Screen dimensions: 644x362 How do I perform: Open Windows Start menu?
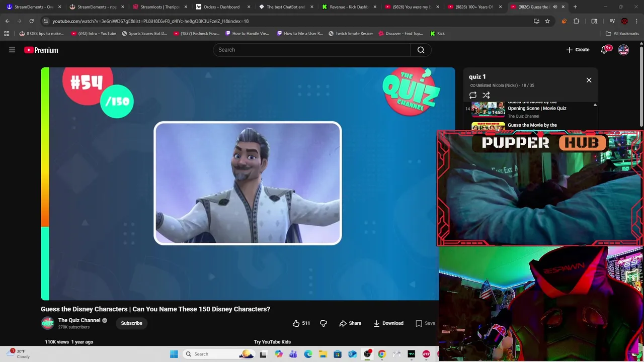(174, 354)
